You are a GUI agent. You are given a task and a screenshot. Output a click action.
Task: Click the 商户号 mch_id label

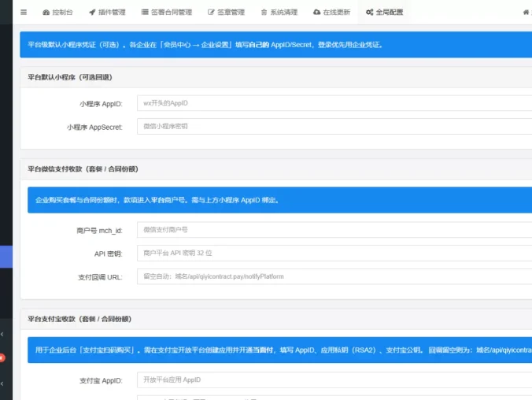pyautogui.click(x=99, y=231)
